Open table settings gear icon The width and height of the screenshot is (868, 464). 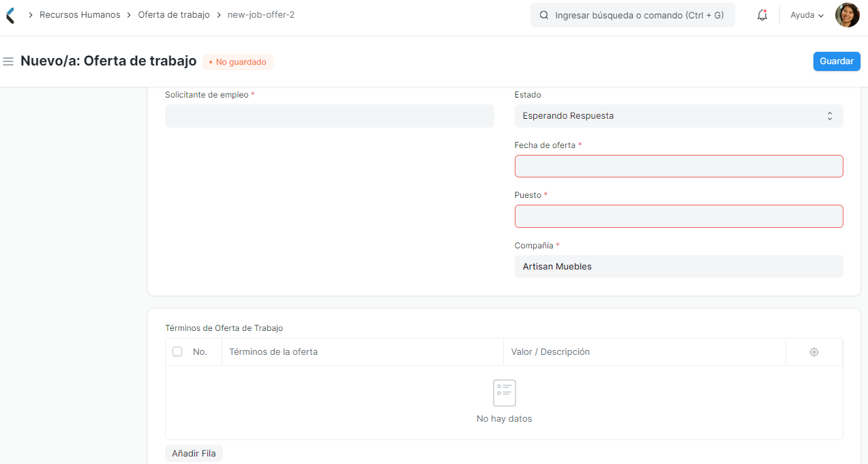coord(814,352)
